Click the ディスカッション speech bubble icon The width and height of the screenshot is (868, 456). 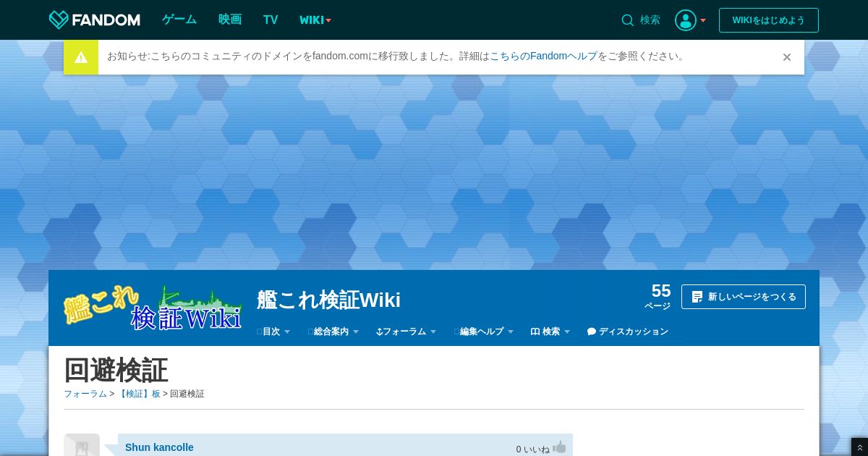592,332
